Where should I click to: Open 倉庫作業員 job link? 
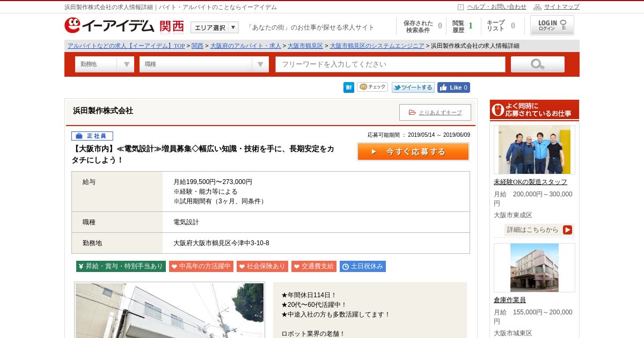pyautogui.click(x=510, y=300)
